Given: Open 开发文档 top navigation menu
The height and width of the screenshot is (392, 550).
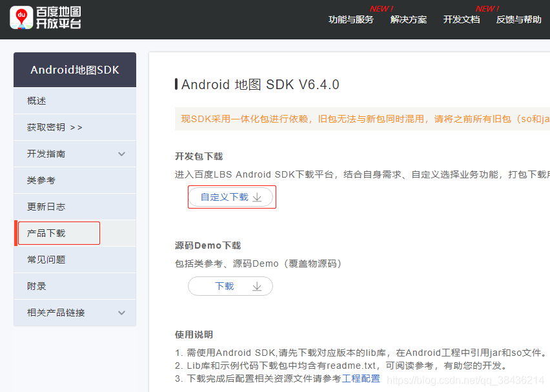Looking at the screenshot, I should (462, 19).
